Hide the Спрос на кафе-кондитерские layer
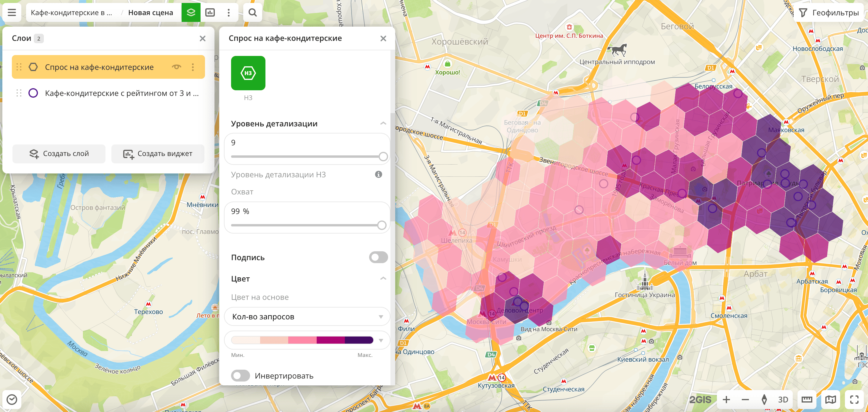Viewport: 868px width, 412px height. tap(176, 67)
